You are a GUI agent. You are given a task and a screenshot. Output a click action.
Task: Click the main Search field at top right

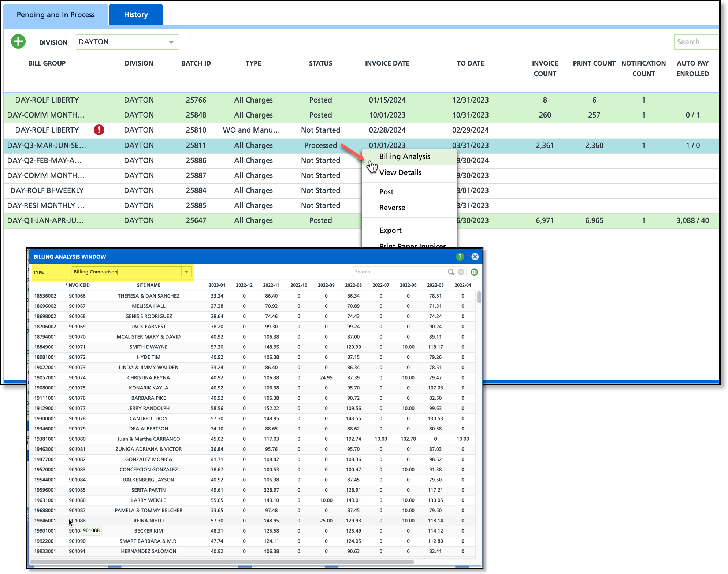(696, 42)
